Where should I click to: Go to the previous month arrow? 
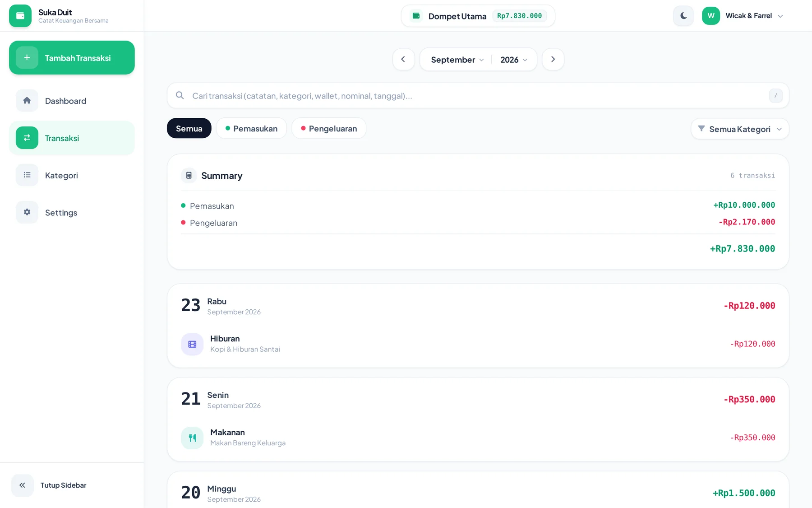click(x=403, y=59)
